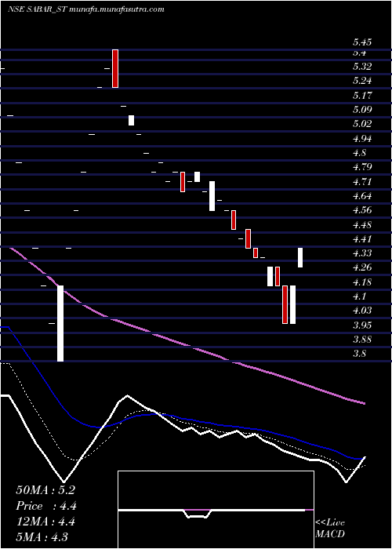Select the 5.24 price axis label
Viewport: 392px width, 549px height.
(362, 81)
